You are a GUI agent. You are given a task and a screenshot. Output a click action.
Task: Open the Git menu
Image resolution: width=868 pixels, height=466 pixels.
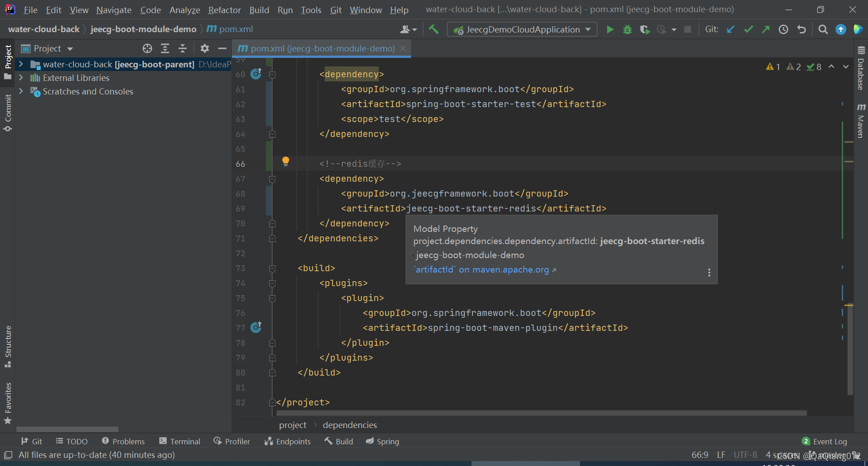[336, 9]
